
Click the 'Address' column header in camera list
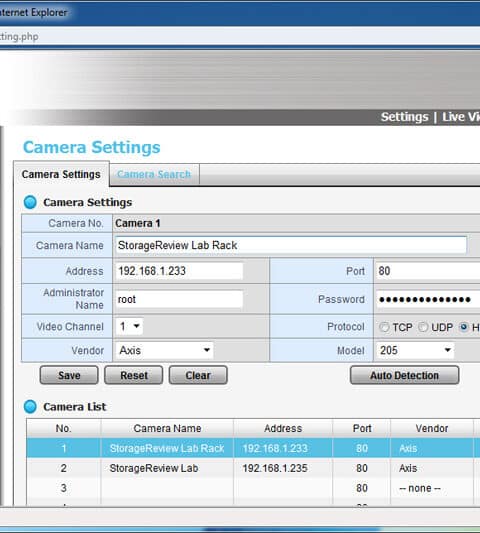pyautogui.click(x=283, y=428)
